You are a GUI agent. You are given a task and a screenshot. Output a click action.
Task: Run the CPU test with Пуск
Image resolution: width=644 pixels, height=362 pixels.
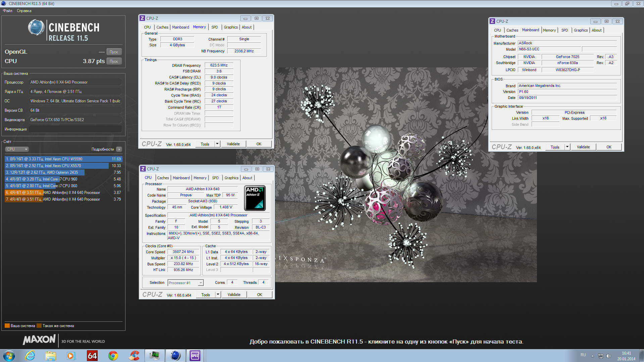click(114, 61)
